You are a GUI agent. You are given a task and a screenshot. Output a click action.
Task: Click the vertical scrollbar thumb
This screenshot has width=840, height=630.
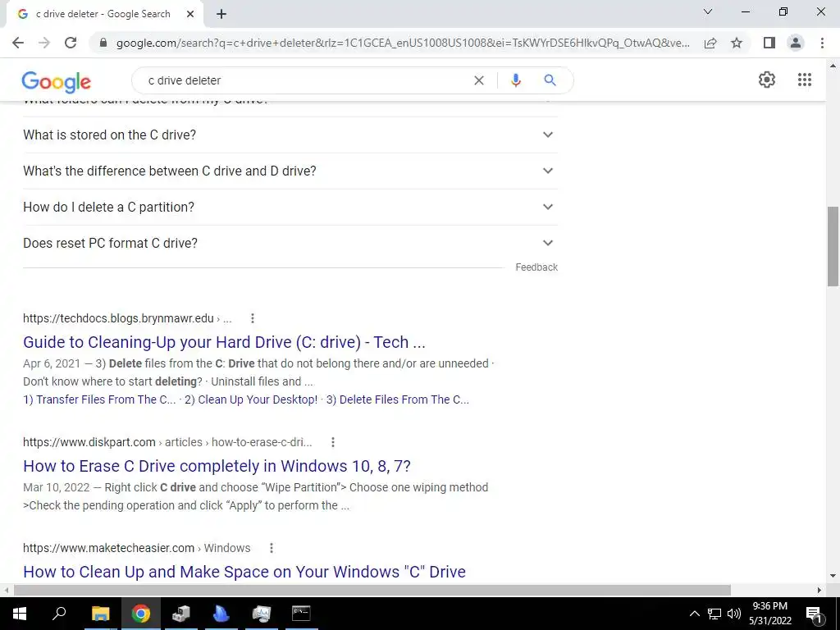pos(833,246)
